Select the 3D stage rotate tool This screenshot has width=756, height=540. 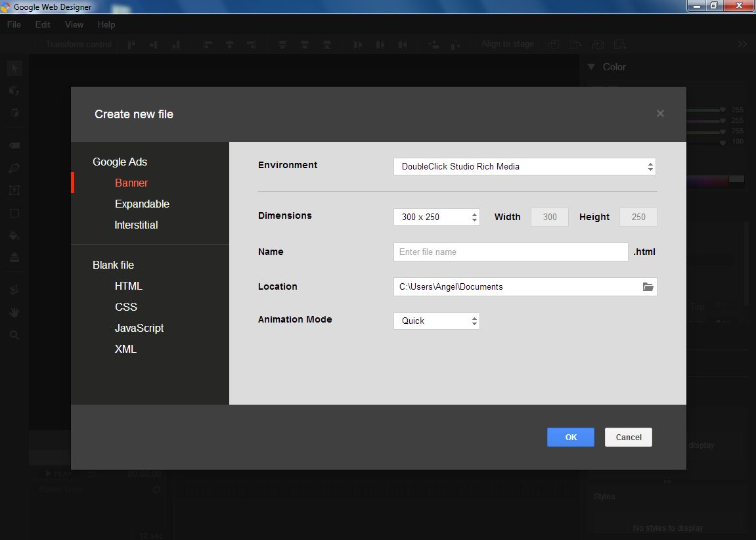tap(14, 113)
